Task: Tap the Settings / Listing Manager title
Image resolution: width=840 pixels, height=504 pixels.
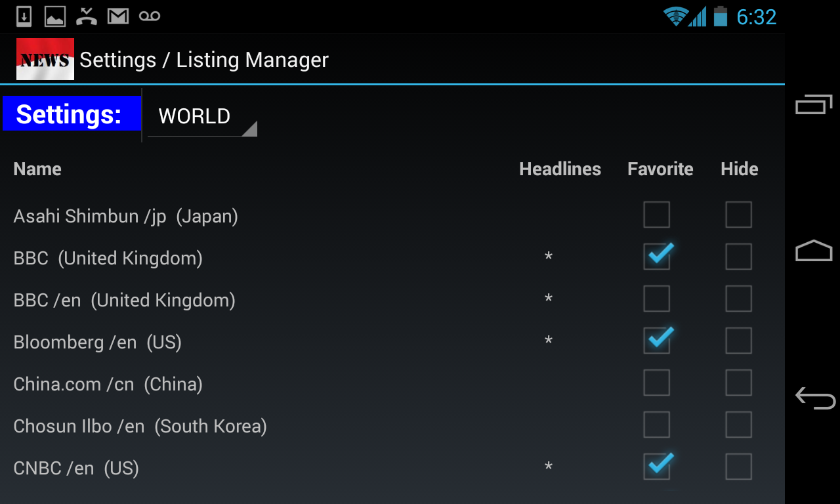Action: pyautogui.click(x=204, y=60)
